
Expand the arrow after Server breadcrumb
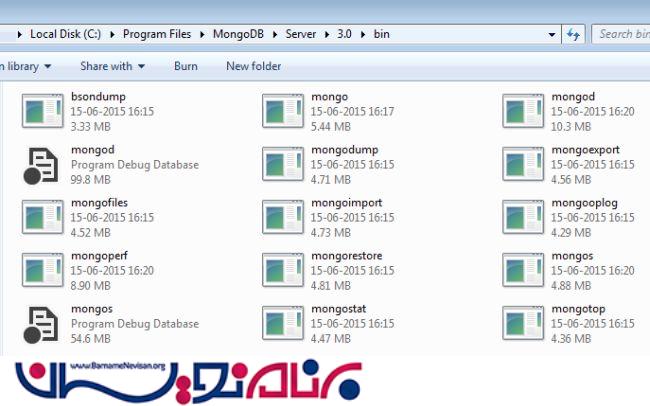click(327, 34)
